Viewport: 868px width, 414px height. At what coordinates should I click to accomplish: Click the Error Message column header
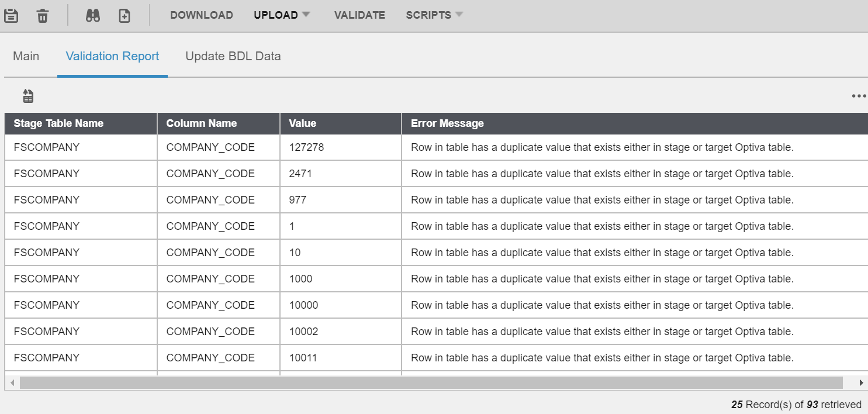tap(447, 123)
